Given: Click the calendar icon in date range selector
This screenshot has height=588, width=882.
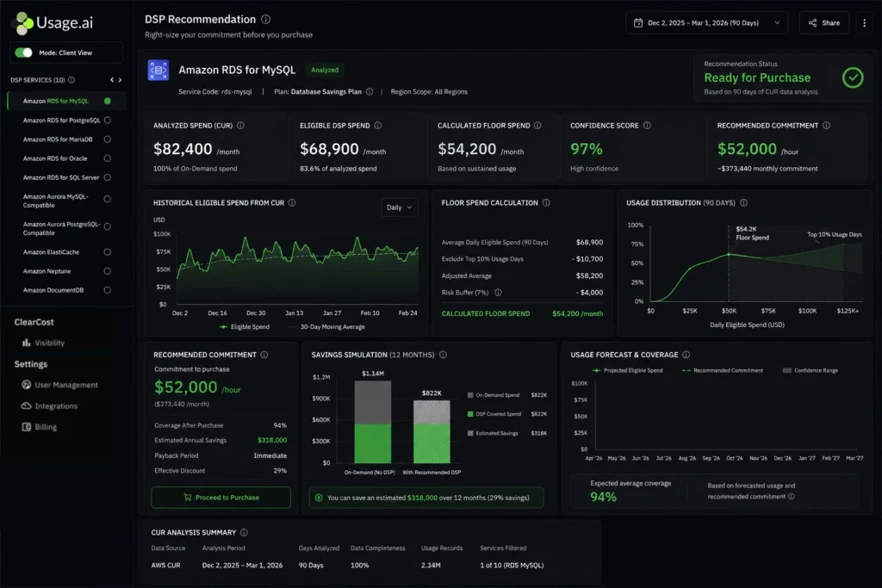Looking at the screenshot, I should coord(638,23).
